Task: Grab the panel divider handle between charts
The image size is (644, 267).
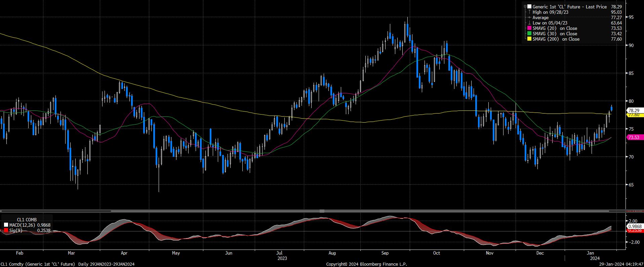Action: tap(322, 211)
